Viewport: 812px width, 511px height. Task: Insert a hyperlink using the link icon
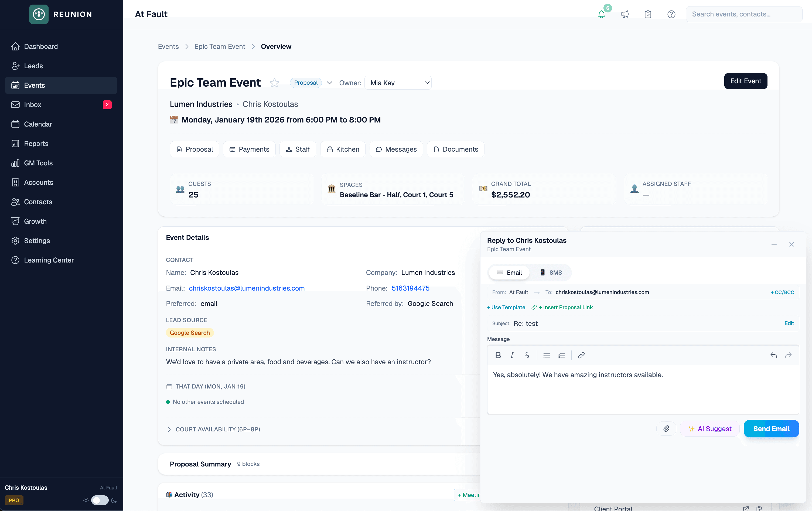(x=581, y=355)
